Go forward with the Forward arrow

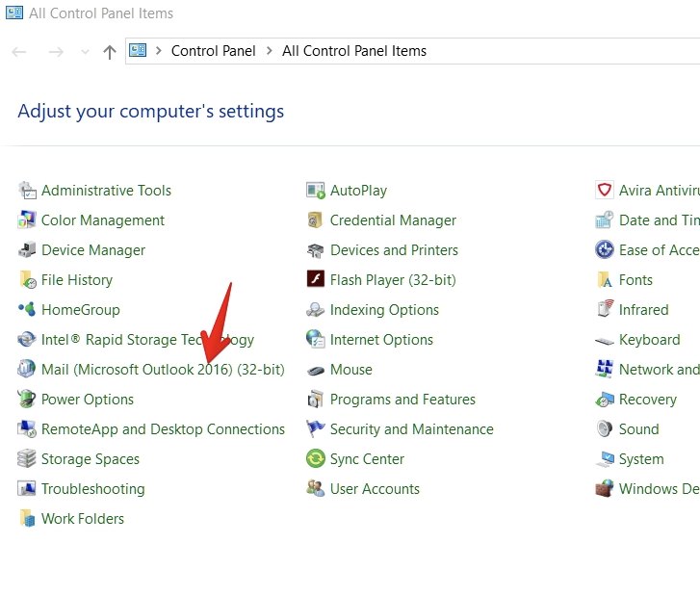(x=56, y=52)
